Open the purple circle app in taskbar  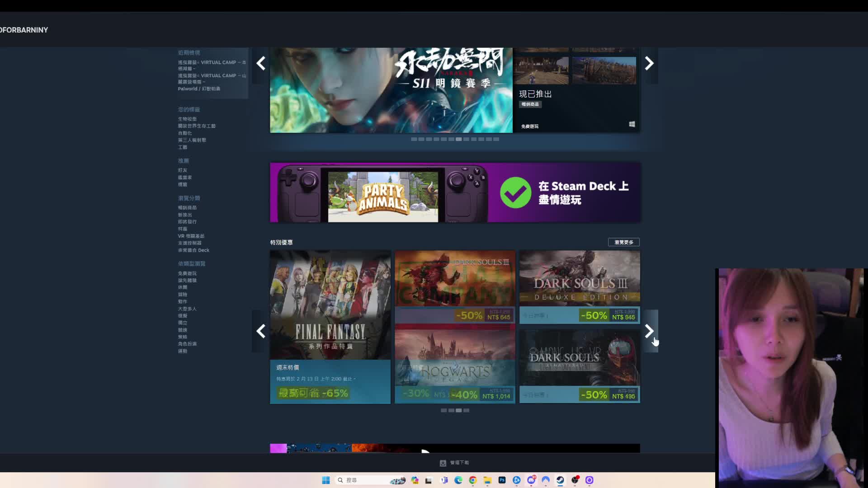(590, 480)
